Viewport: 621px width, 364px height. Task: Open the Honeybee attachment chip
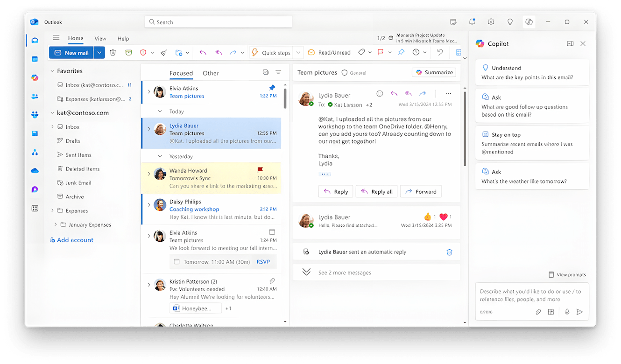pos(195,308)
